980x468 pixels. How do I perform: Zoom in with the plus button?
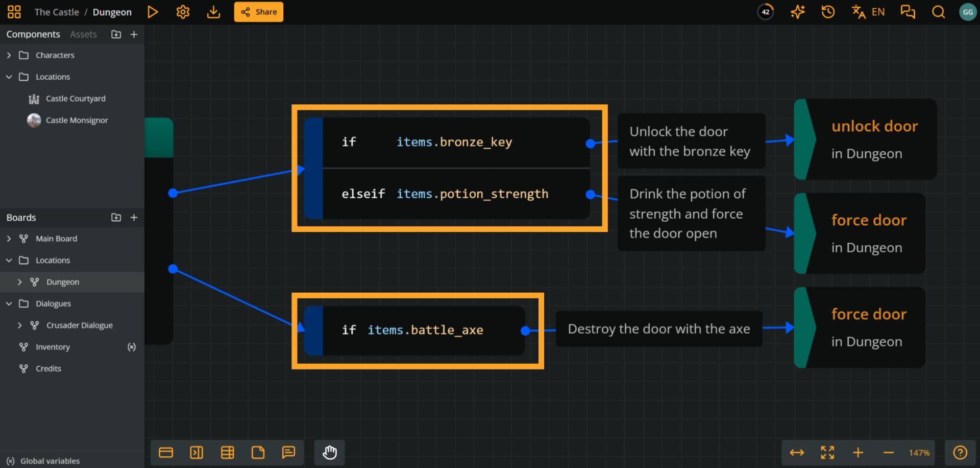click(858, 453)
